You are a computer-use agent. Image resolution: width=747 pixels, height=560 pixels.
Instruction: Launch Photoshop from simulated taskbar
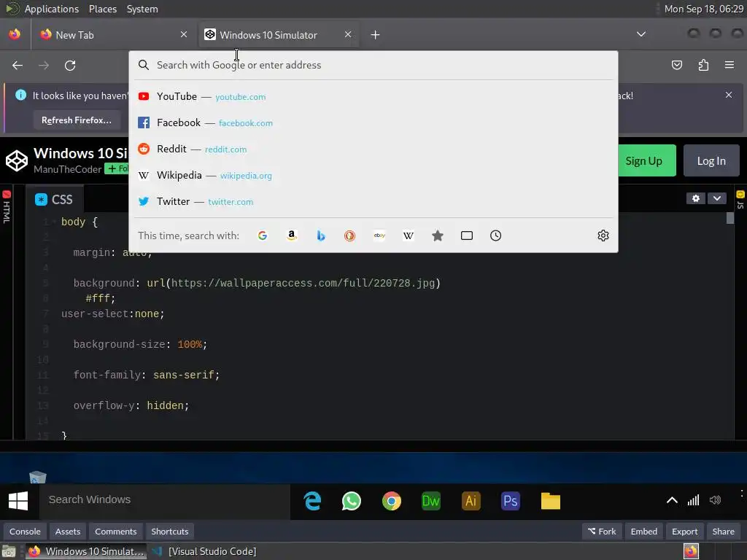pyautogui.click(x=510, y=501)
